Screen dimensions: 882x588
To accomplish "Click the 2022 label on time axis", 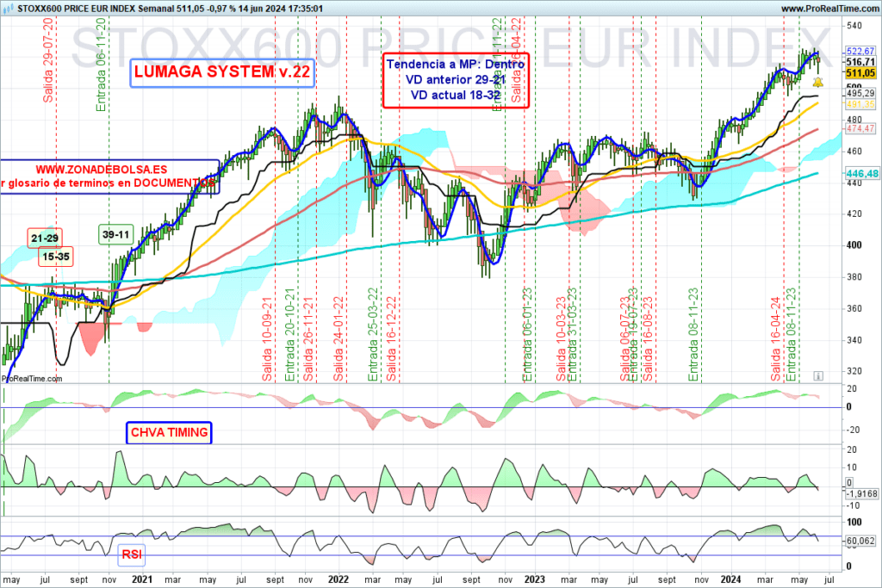I will coord(338,579).
